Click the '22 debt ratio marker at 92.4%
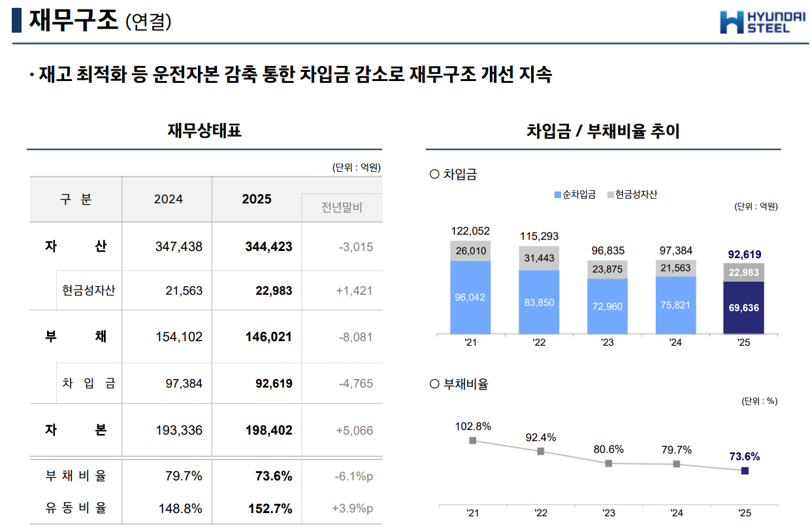 541,452
